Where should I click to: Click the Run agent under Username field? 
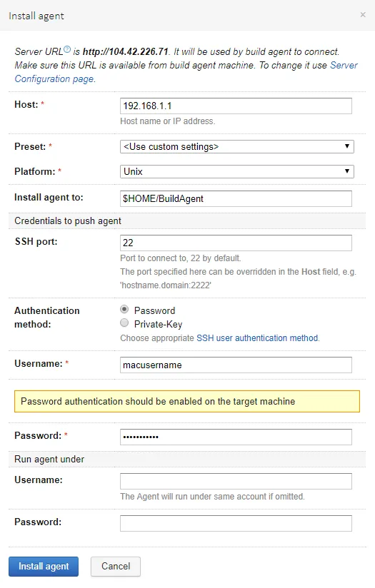236,481
